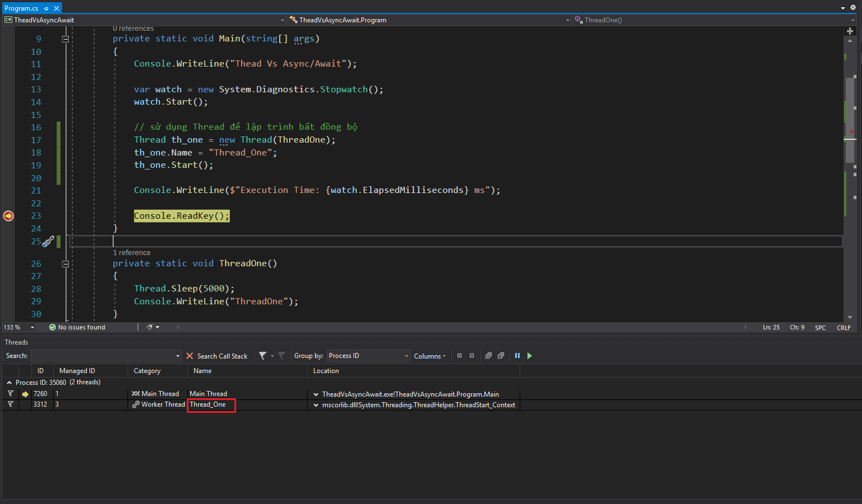Click the "1 reference" CodeLens link
Viewport: 862px width, 504px height.
(x=131, y=253)
